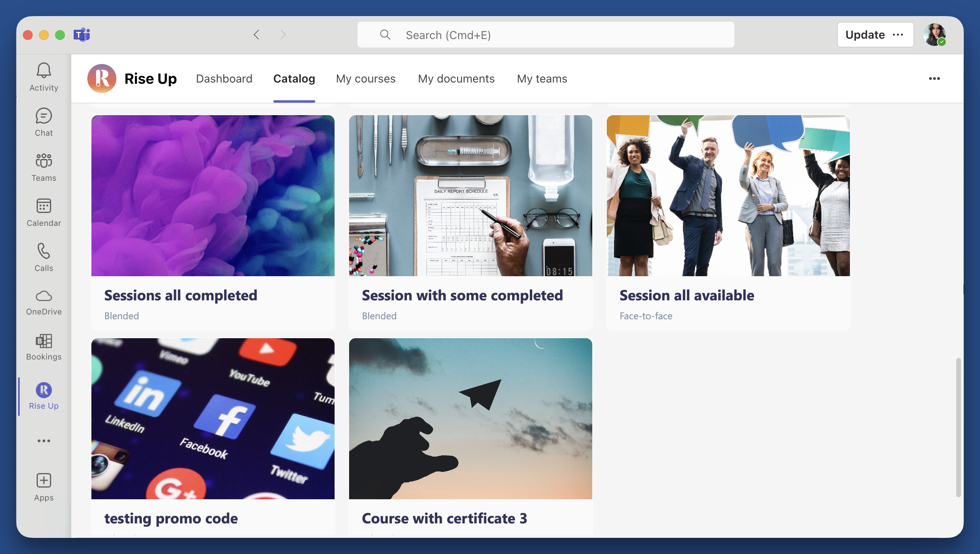Open the Update dropdown next to Update button

(x=898, y=35)
